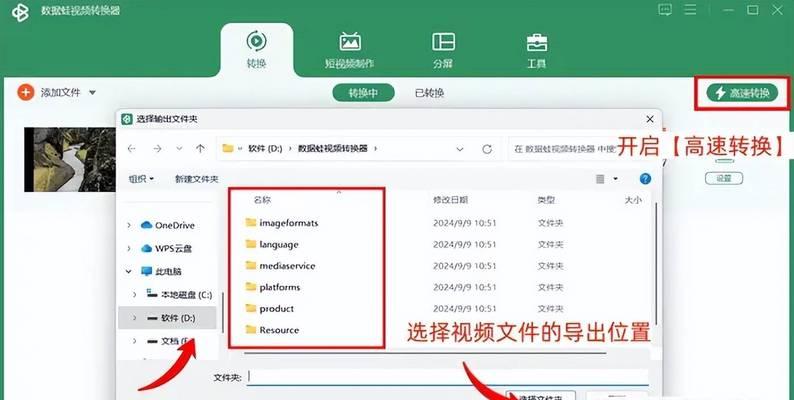
Task: Enable 高速转换 lightning button
Action: click(742, 93)
